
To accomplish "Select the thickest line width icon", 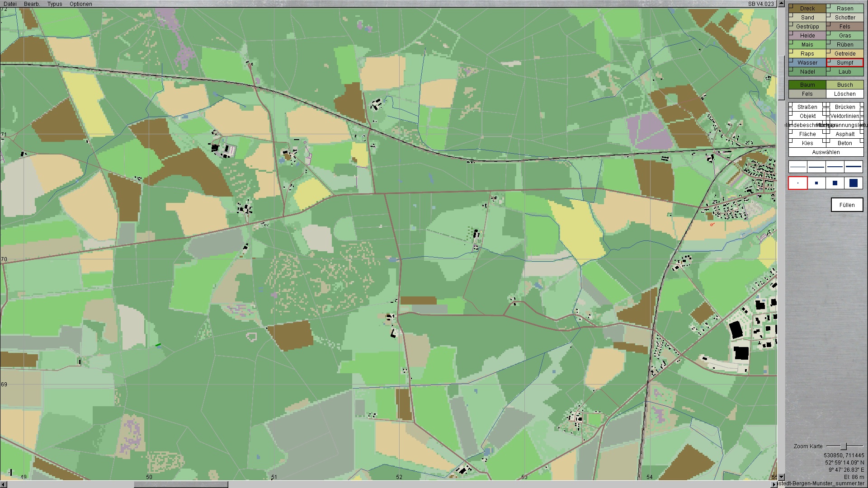I will coord(854,167).
